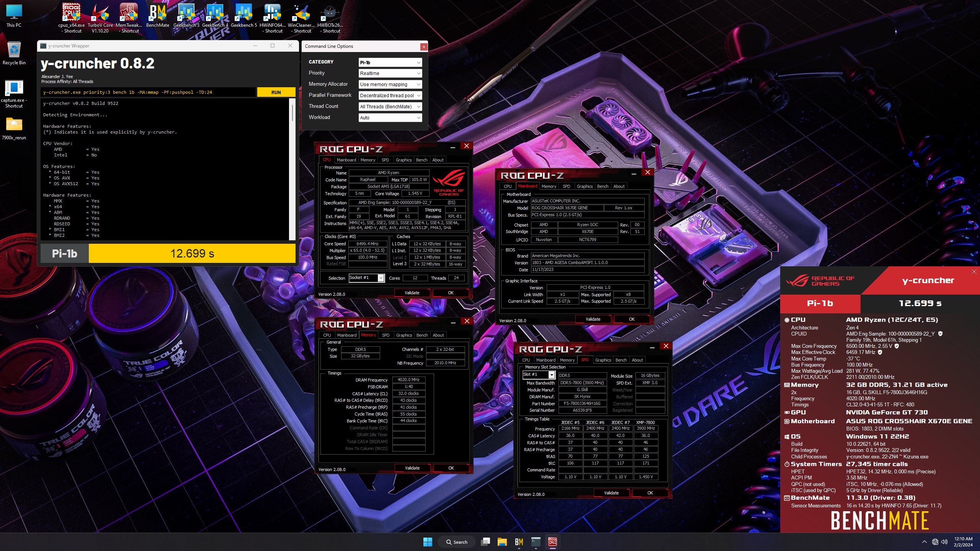Click CAS# Latency 32.0 clocks value
Viewport: 980px width, 551px height.
(408, 394)
